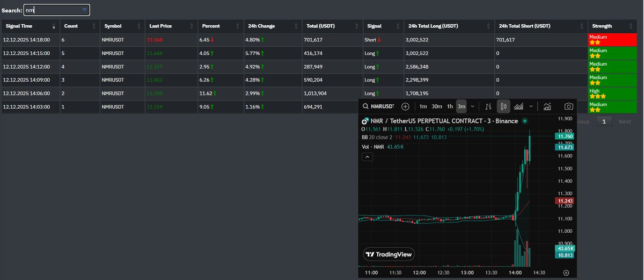644x280 pixels.
Task: Sort by the Count column header
Action: [x=79, y=26]
